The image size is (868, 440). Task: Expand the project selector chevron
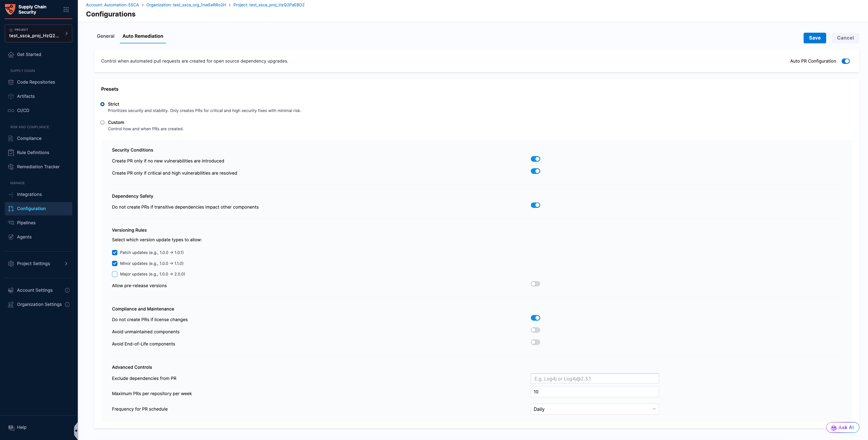(66, 33)
